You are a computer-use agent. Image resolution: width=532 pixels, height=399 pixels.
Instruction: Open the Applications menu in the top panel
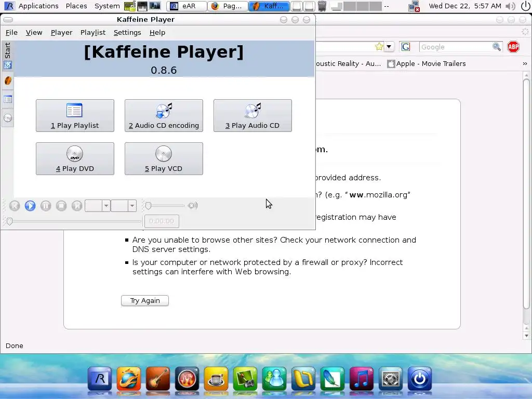(x=38, y=6)
